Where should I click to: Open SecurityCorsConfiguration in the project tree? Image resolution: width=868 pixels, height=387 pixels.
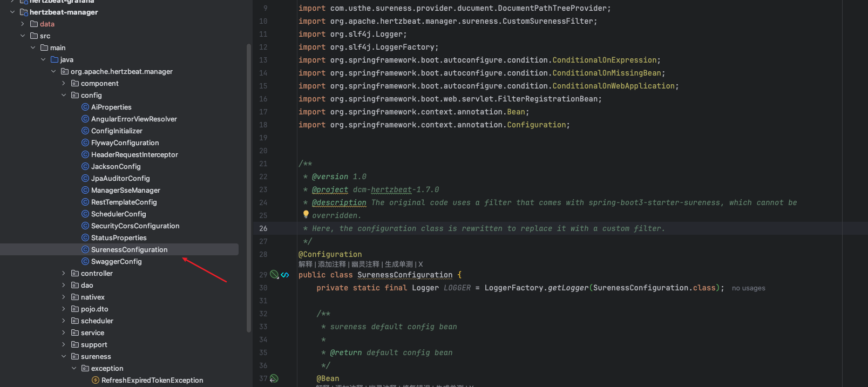coord(135,226)
